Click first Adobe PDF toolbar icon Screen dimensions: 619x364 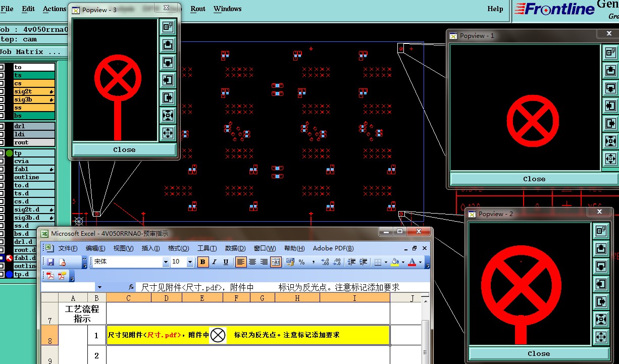click(50, 276)
